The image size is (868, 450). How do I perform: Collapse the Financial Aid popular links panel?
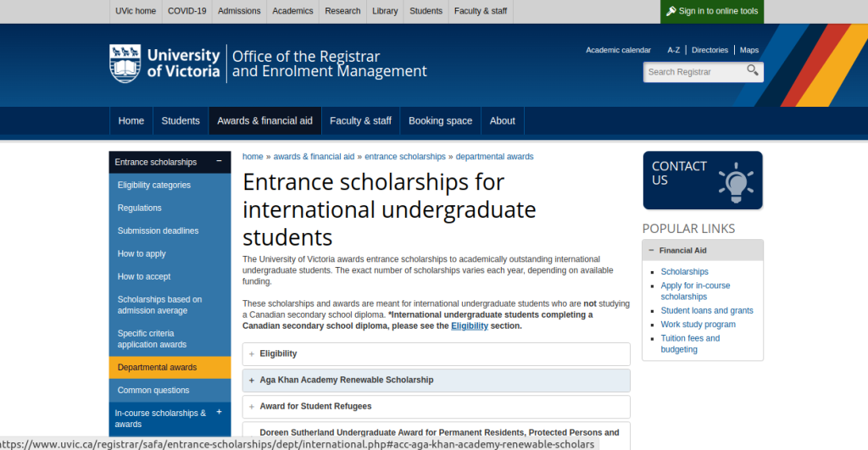pyautogui.click(x=703, y=250)
